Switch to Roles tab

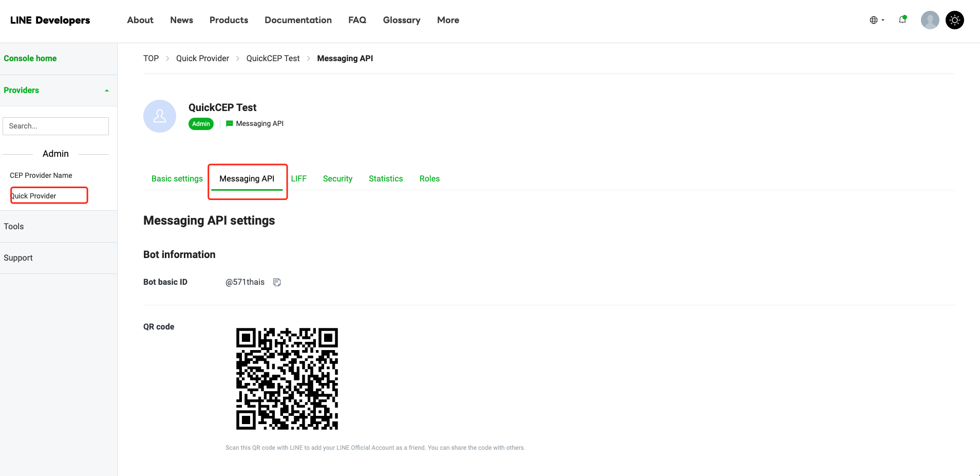[429, 179]
